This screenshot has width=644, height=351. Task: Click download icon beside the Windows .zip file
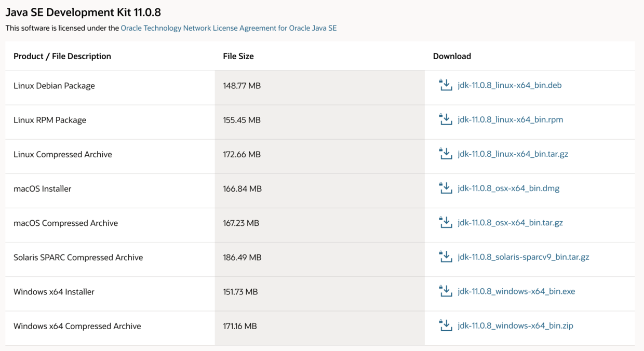[446, 326]
